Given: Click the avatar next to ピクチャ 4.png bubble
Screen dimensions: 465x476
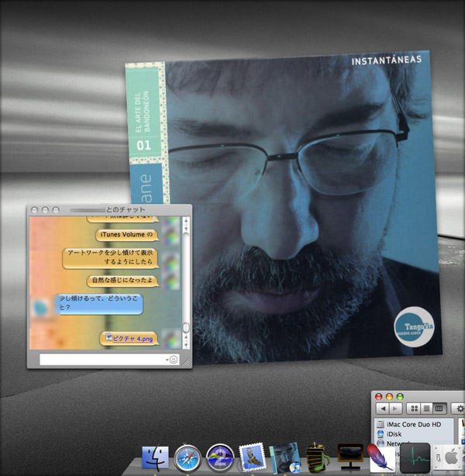Looking at the screenshot, I should click(x=170, y=340).
